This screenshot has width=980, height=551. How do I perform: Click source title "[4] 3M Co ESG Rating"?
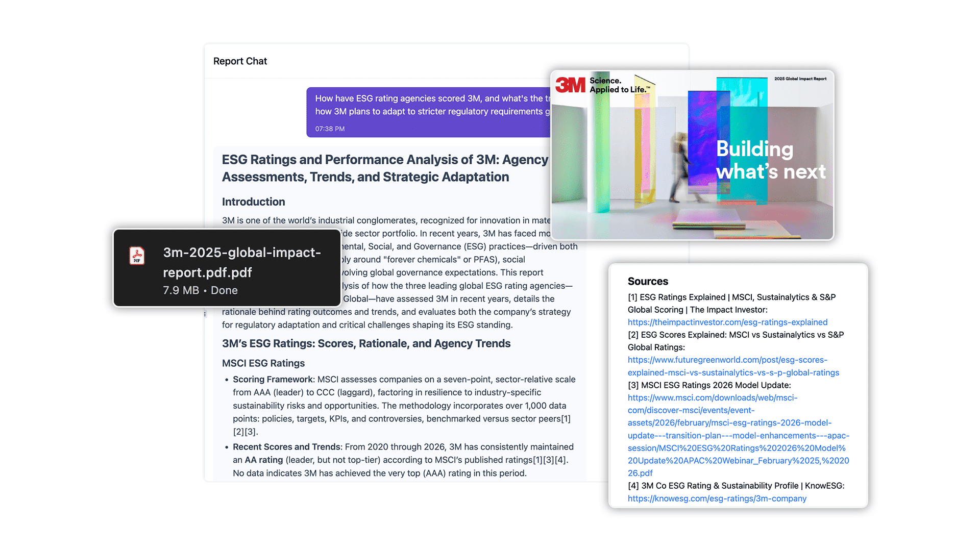pyautogui.click(x=736, y=486)
